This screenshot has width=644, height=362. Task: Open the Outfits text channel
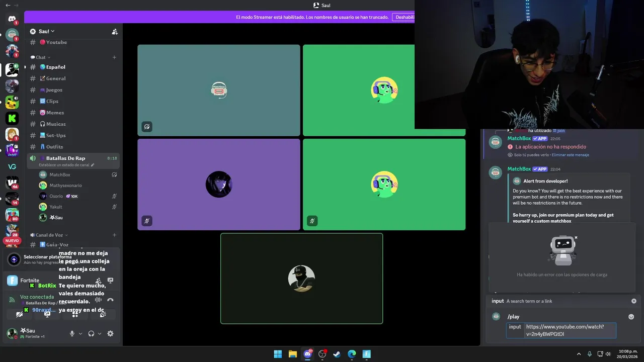(72, 147)
